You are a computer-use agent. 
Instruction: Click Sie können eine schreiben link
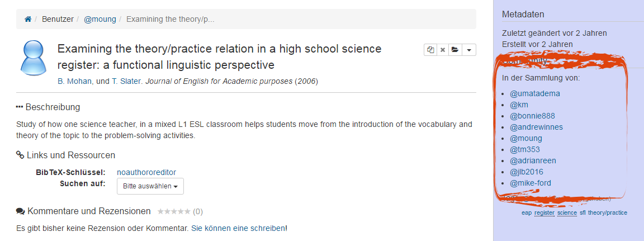238,228
